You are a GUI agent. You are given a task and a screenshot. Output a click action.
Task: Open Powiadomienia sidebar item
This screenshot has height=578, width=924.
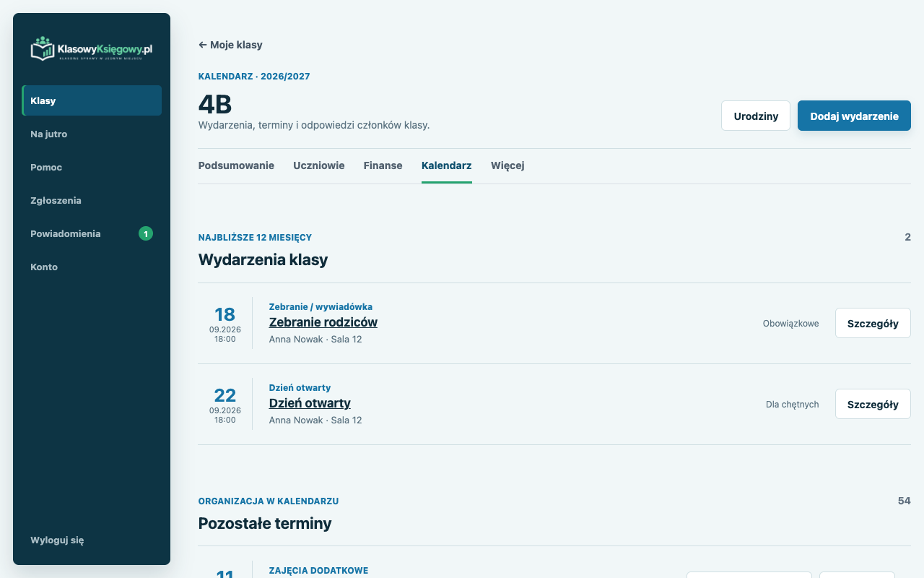[92, 233]
